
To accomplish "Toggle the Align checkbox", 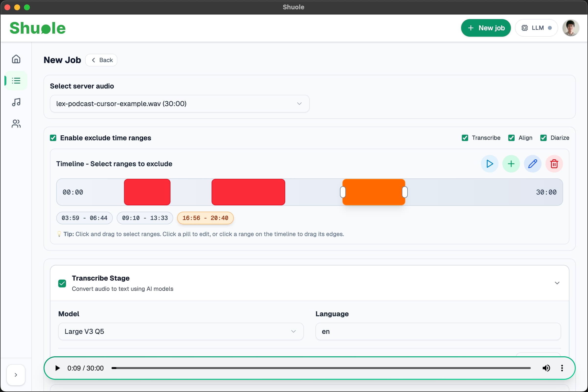I will click(x=511, y=138).
